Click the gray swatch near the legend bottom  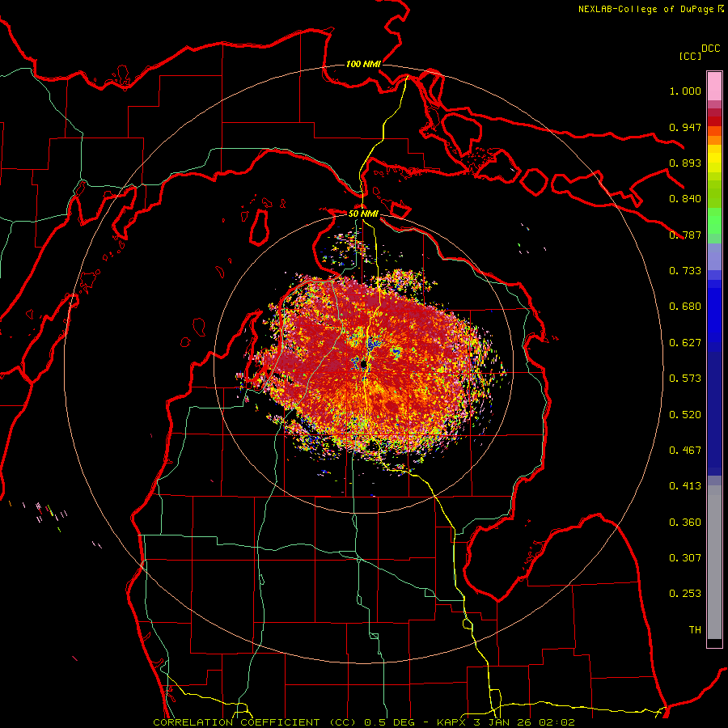714,566
